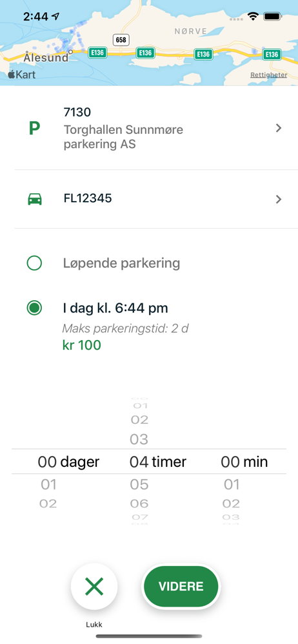Click the green X close icon
The height and width of the screenshot is (644, 298).
coord(94,586)
